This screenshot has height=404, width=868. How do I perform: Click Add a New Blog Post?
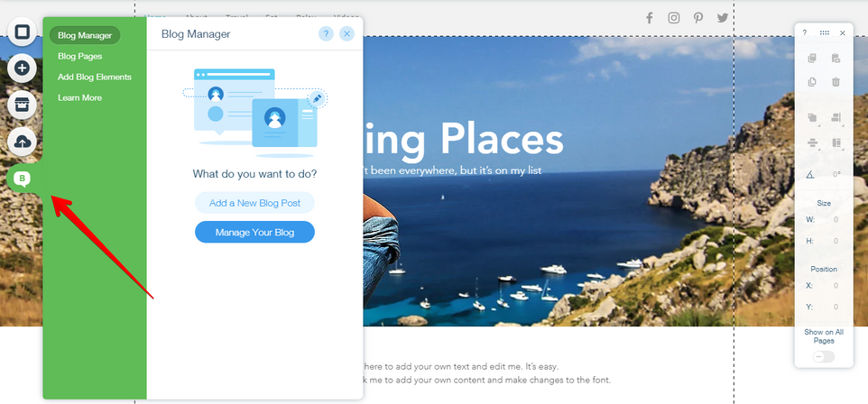pyautogui.click(x=254, y=203)
